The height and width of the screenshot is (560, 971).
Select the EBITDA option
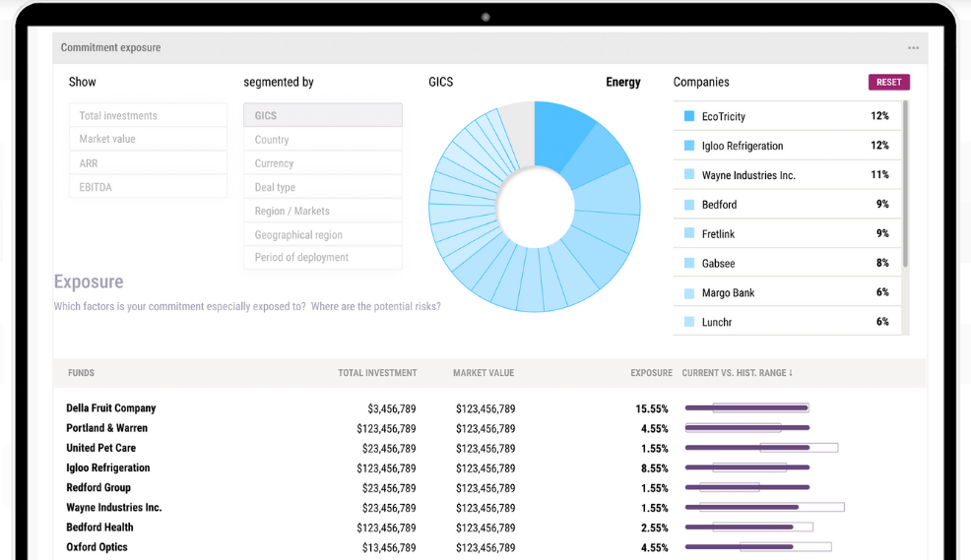pyautogui.click(x=148, y=187)
